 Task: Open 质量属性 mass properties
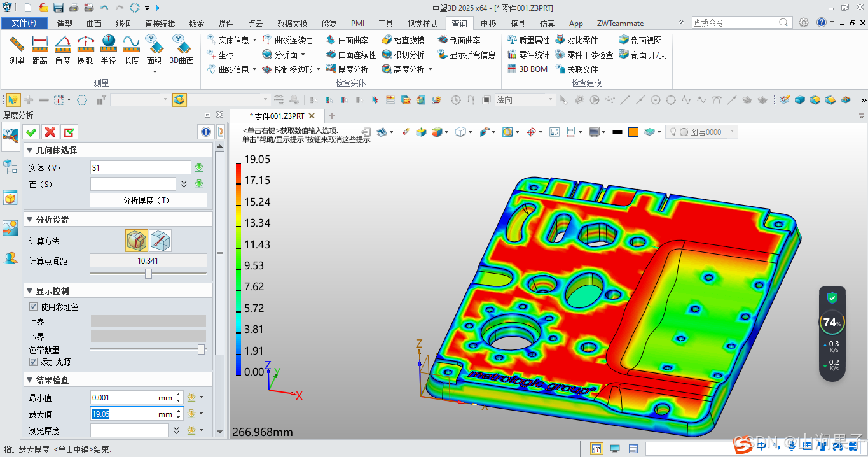click(x=528, y=40)
